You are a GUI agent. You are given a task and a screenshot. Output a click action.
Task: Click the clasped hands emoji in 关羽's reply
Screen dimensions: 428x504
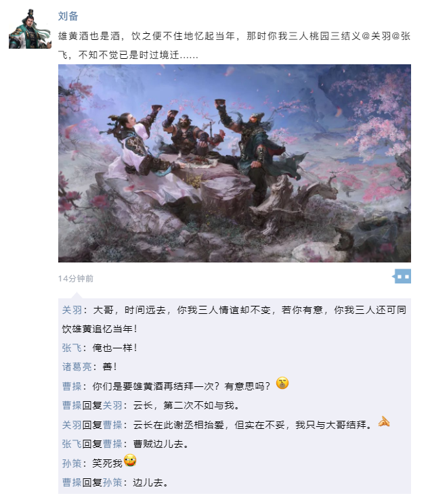pos(383,421)
